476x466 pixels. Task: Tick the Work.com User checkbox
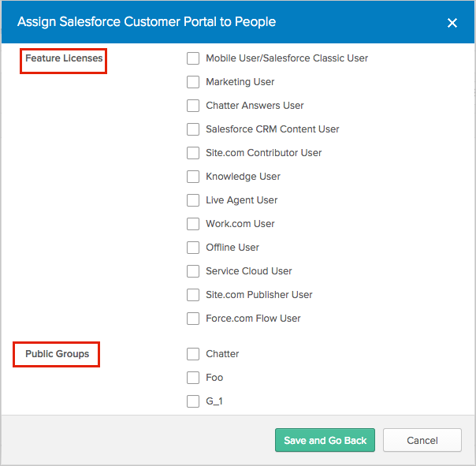(193, 224)
